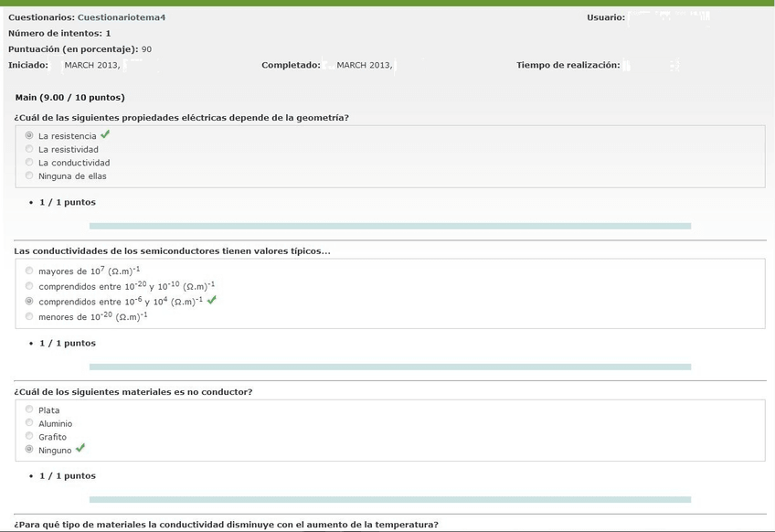Click the bar below the semiconductors question score
775x532 pixels.
[389, 367]
